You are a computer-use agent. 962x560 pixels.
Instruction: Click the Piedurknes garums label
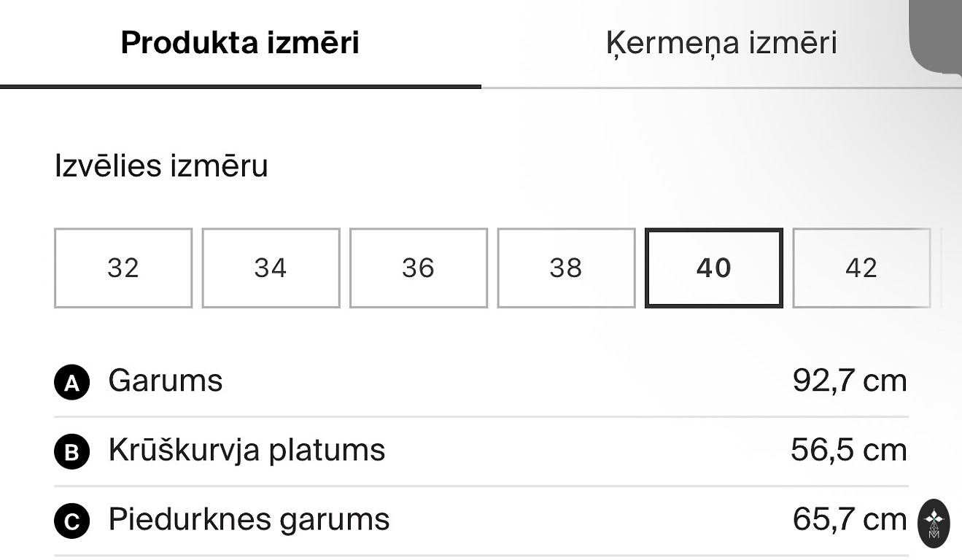[x=249, y=519]
